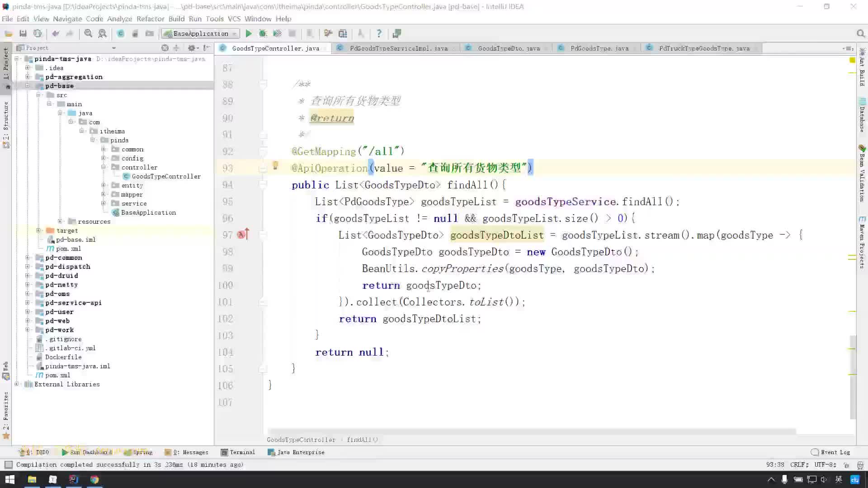This screenshot has height=488, width=868.
Task: Open the Database side panel
Action: pyautogui.click(x=862, y=116)
